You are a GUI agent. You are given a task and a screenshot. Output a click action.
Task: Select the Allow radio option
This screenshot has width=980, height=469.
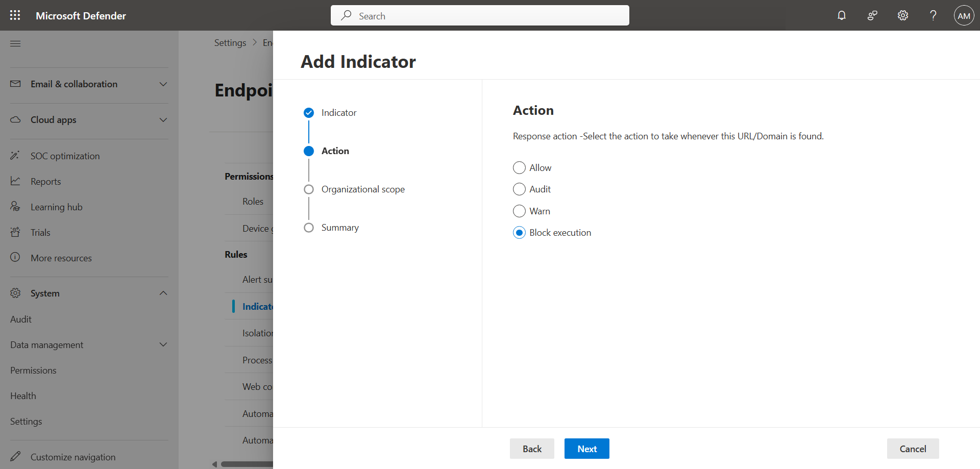(x=519, y=168)
